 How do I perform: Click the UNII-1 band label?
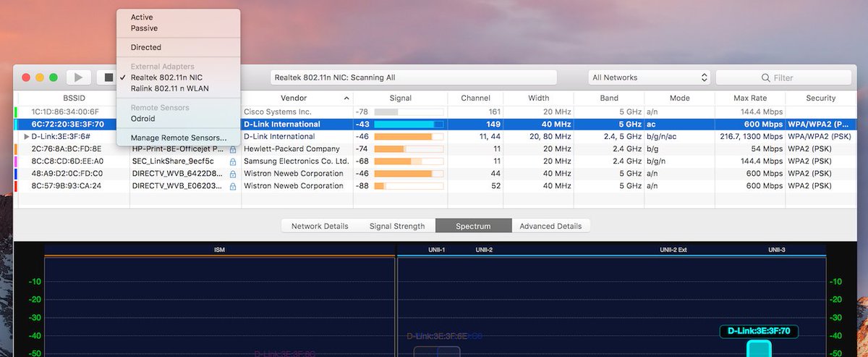[436, 249]
